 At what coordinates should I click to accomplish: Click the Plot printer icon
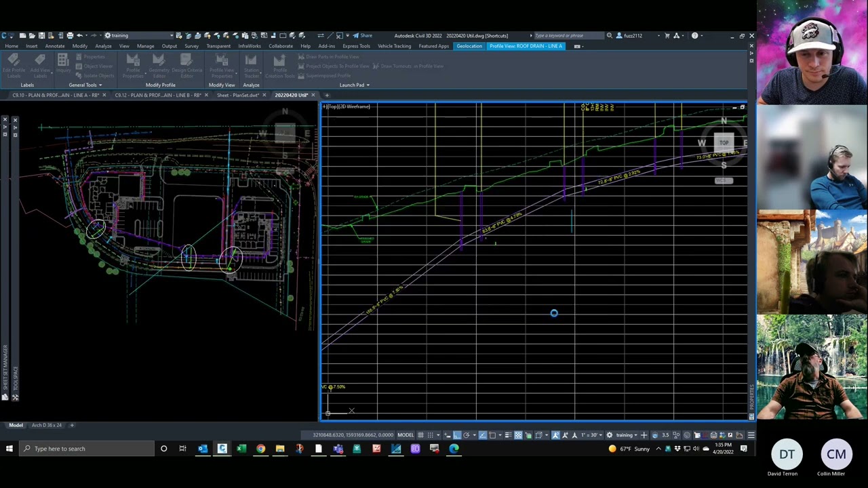coord(70,35)
